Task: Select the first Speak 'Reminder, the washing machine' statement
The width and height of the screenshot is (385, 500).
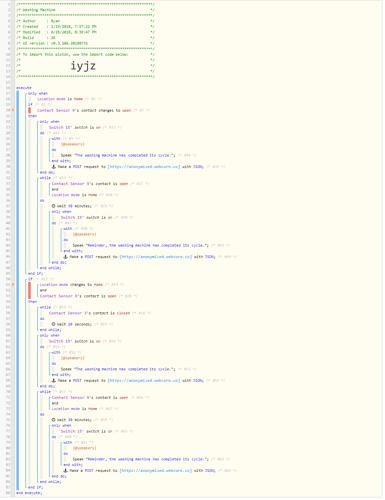Action: 141,246
